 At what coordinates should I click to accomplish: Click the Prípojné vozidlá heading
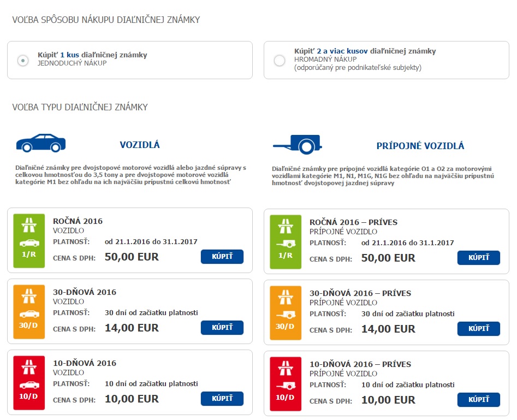[420, 146]
